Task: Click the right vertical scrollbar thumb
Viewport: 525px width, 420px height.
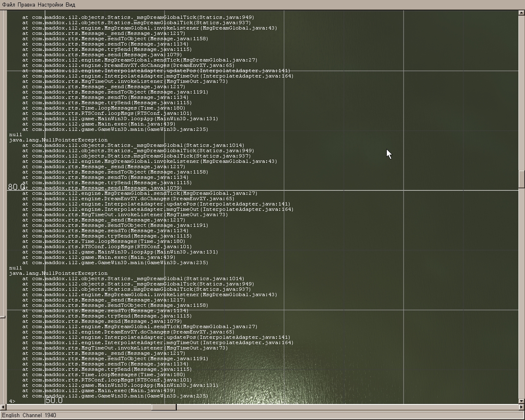Action: point(522,178)
